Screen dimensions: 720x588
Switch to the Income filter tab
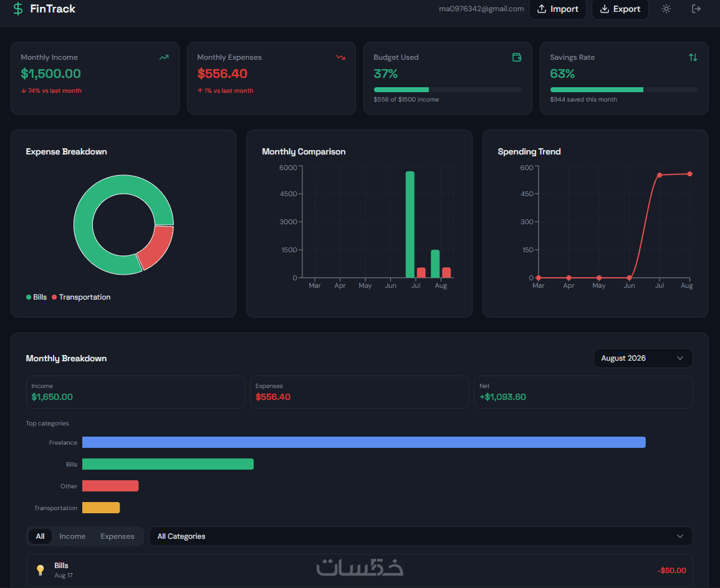[72, 536]
